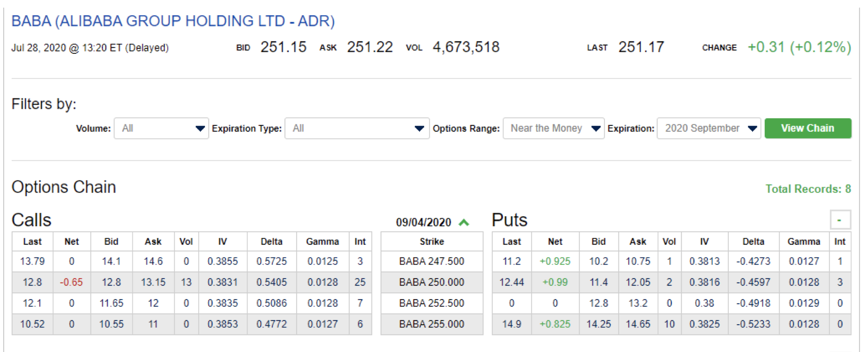The width and height of the screenshot is (868, 352).
Task: Click Calls delta value 0.5405
Action: click(x=272, y=282)
